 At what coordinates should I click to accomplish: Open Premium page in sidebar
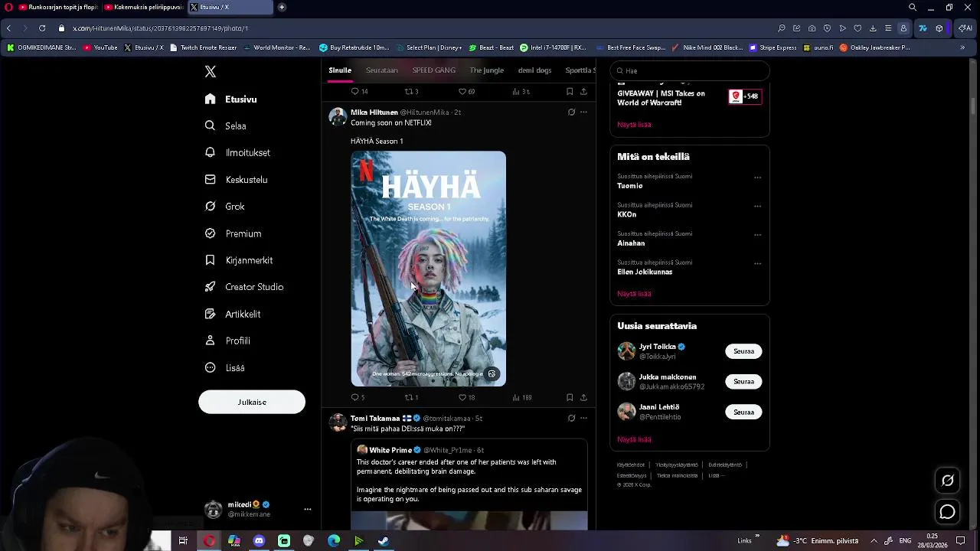click(233, 233)
